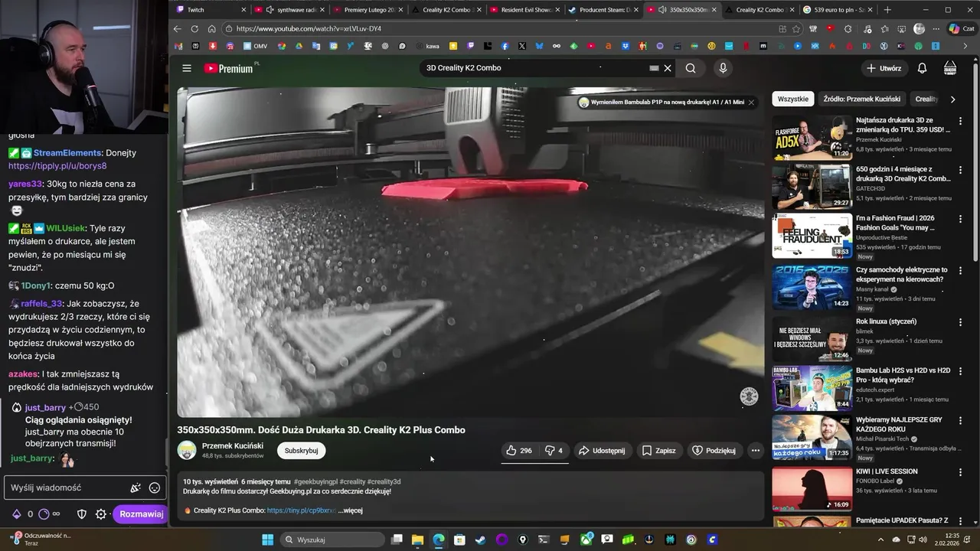
Task: Open options for Bambu Lab H2S video
Action: (960, 371)
